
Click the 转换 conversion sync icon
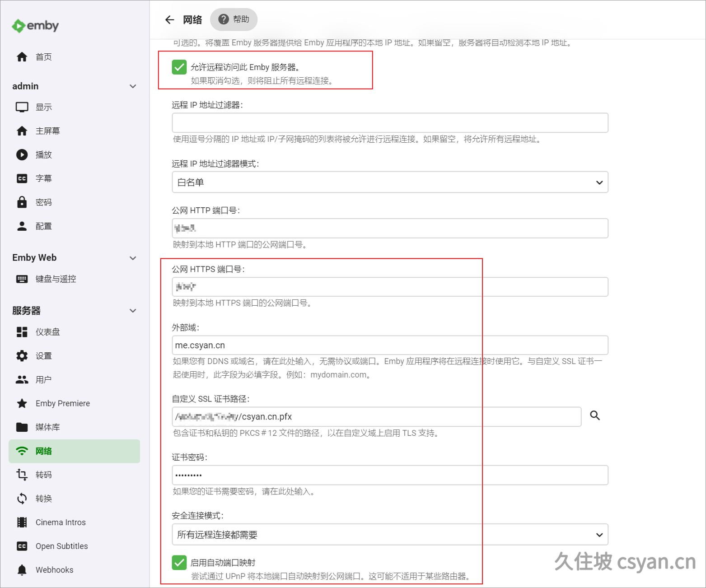point(22,499)
